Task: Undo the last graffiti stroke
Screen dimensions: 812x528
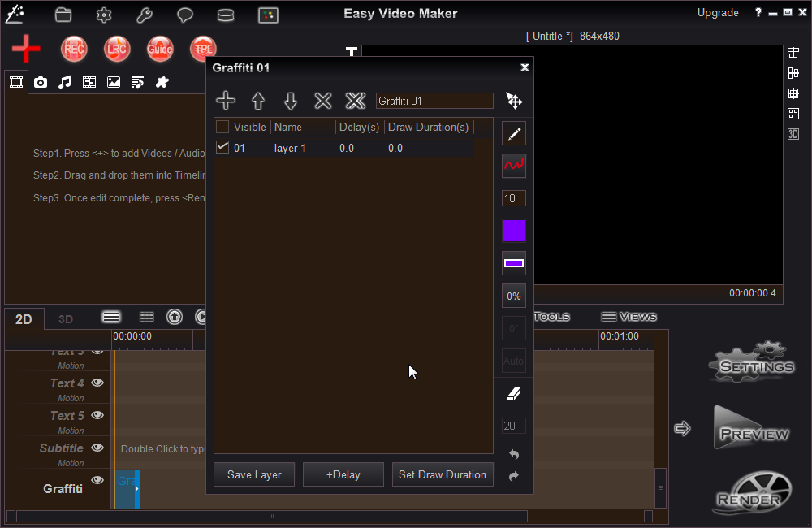Action: point(514,454)
